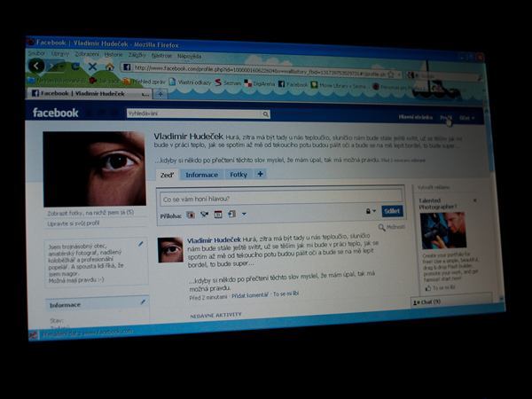Open the Chat bar
Viewport: 532px width, 399px height.
(451, 301)
